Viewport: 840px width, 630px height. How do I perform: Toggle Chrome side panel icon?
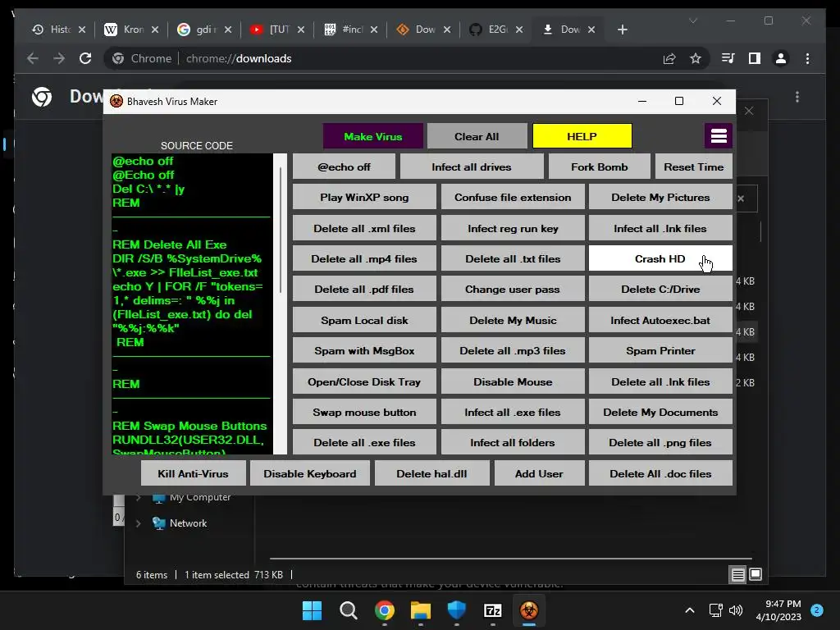(x=755, y=58)
